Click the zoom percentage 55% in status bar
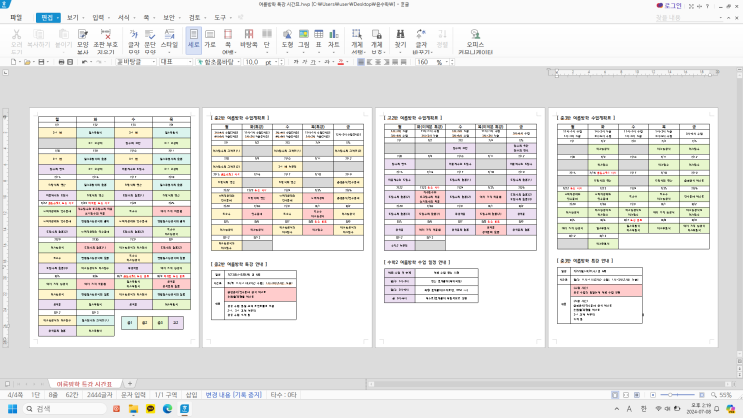The height and width of the screenshot is (418, 743). (x=725, y=395)
